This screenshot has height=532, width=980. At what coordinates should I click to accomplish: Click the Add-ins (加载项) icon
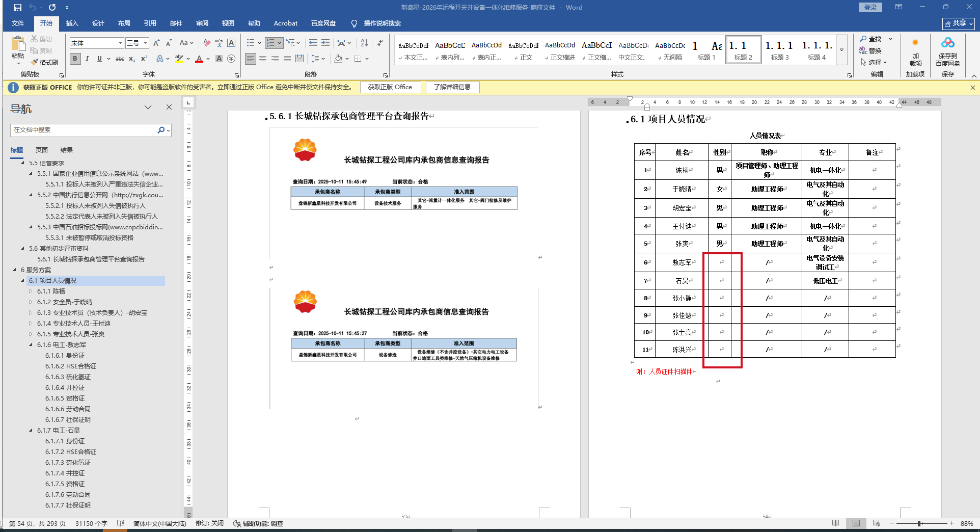tap(915, 52)
